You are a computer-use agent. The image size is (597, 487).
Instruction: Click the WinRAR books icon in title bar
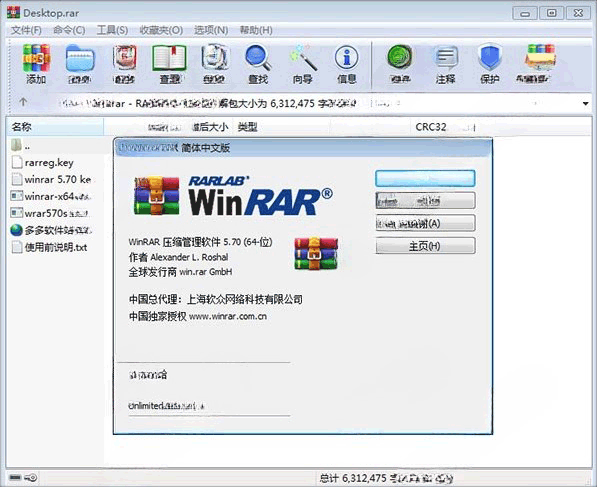[13, 13]
